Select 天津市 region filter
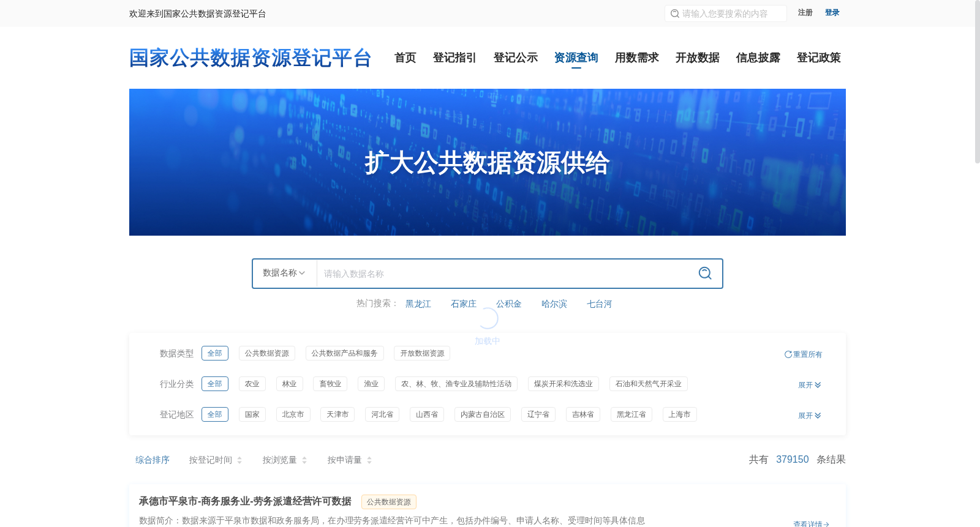980x527 pixels. click(x=337, y=414)
